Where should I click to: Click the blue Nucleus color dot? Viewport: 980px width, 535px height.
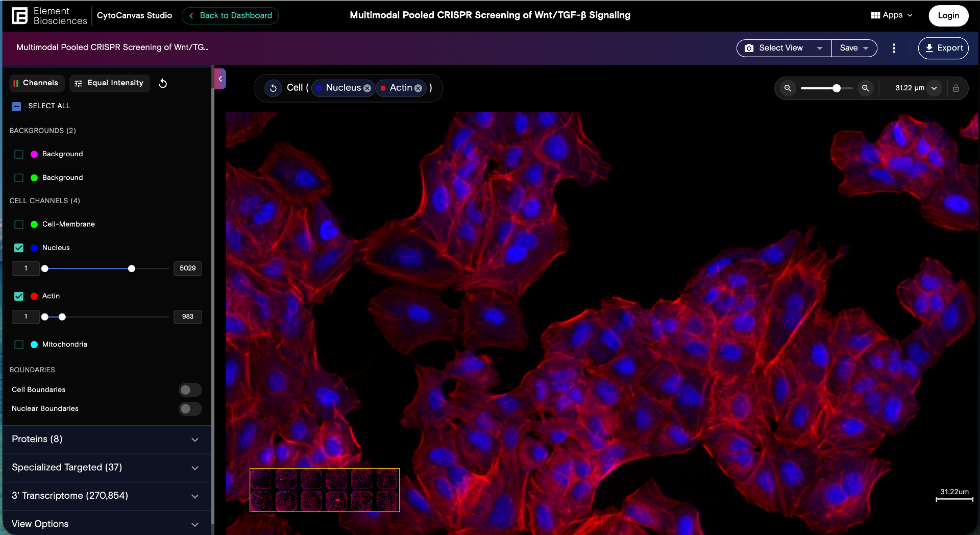(34, 248)
